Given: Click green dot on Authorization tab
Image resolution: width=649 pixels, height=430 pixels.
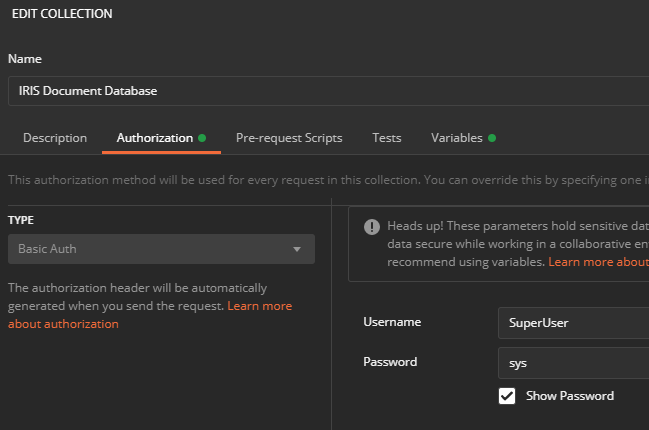Looking at the screenshot, I should pos(202,138).
